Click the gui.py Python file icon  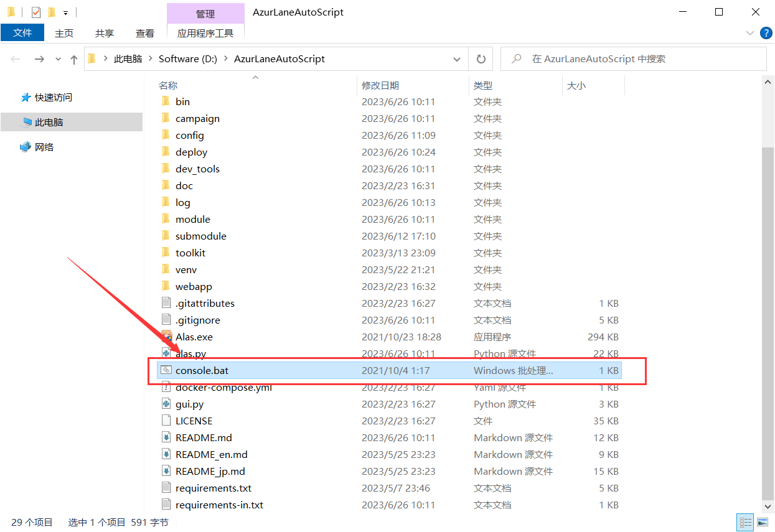point(166,404)
